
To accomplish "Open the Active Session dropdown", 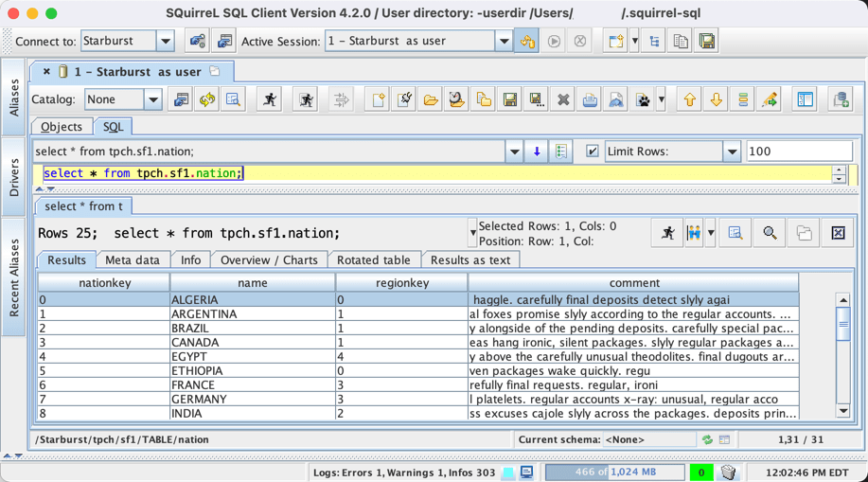I will pos(504,41).
